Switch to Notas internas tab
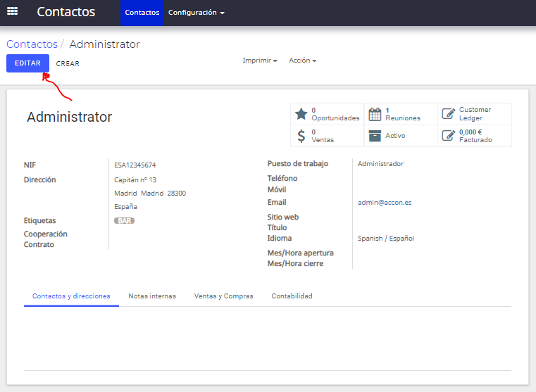 coord(152,296)
